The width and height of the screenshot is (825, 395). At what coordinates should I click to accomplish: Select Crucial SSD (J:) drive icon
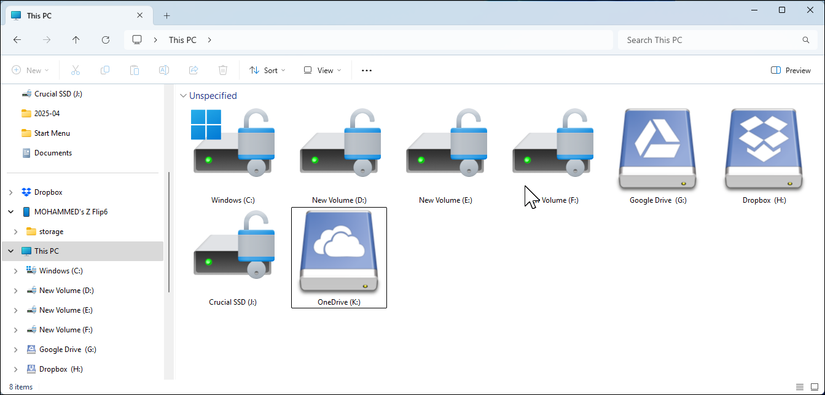click(233, 244)
